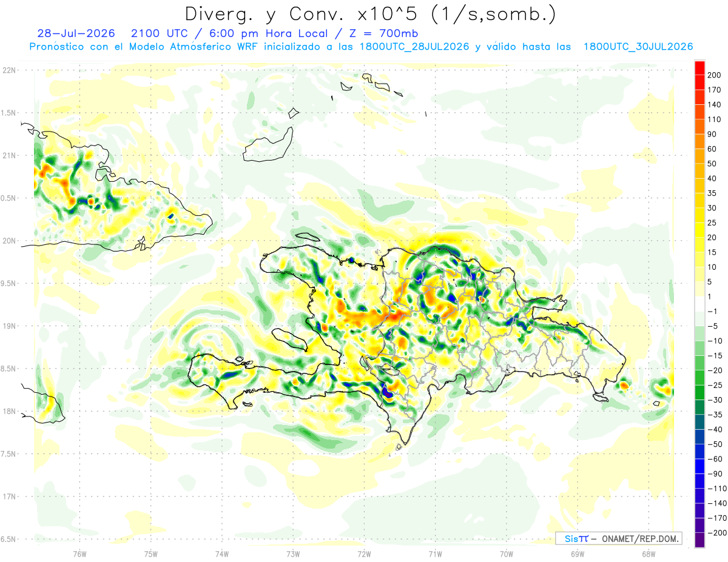Click the '-5' color scale label
Image resolution: width=728 pixels, height=562 pixels.
712,326
